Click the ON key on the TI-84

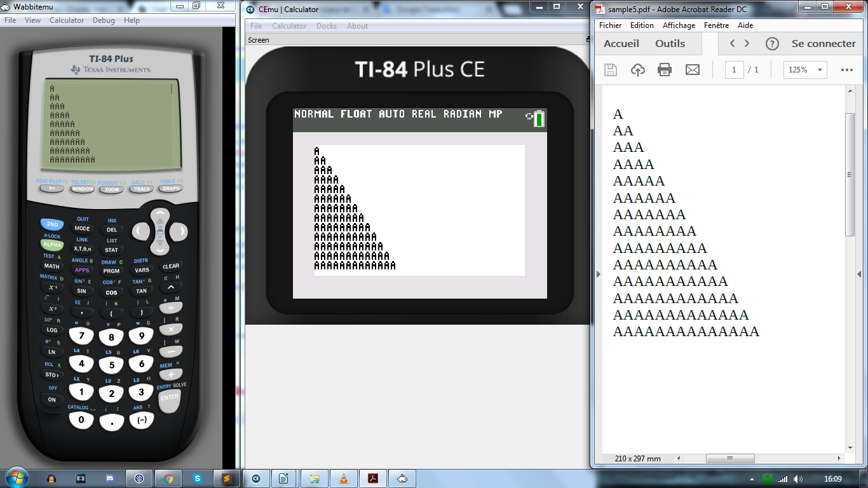52,399
